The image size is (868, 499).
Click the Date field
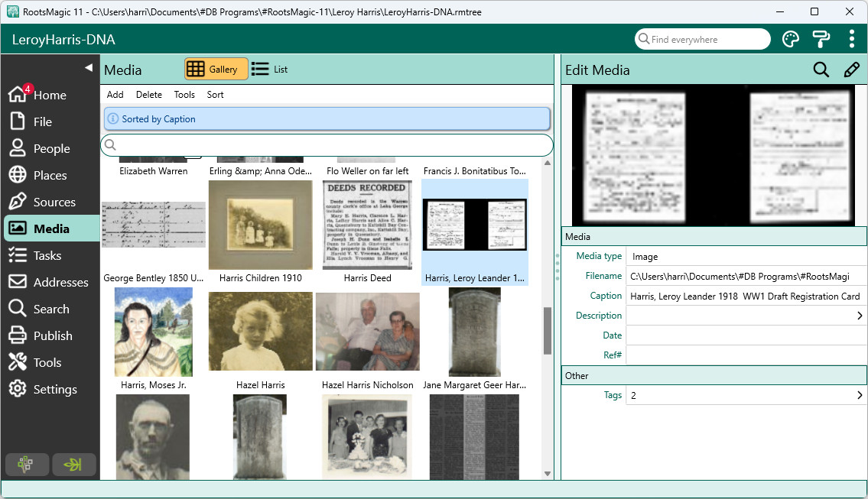coord(746,335)
